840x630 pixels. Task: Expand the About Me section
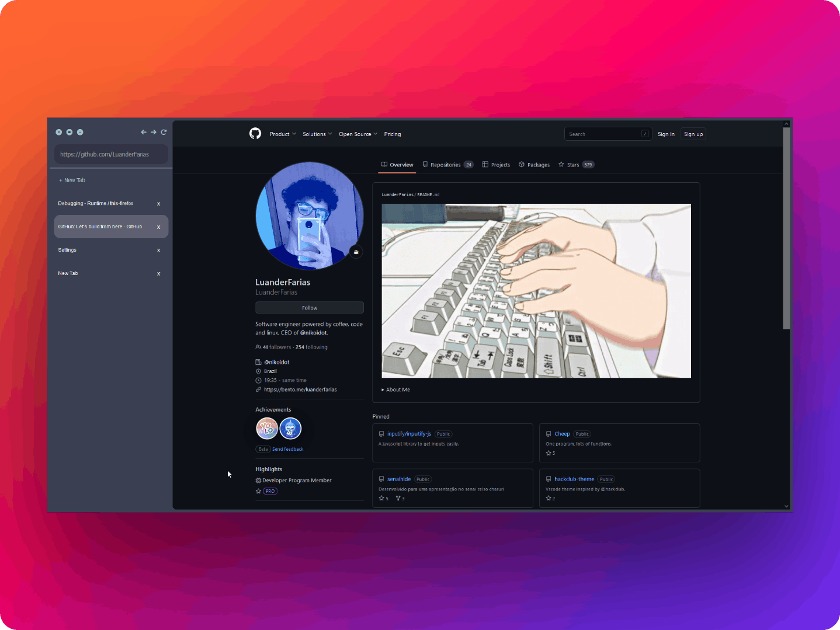(x=395, y=389)
